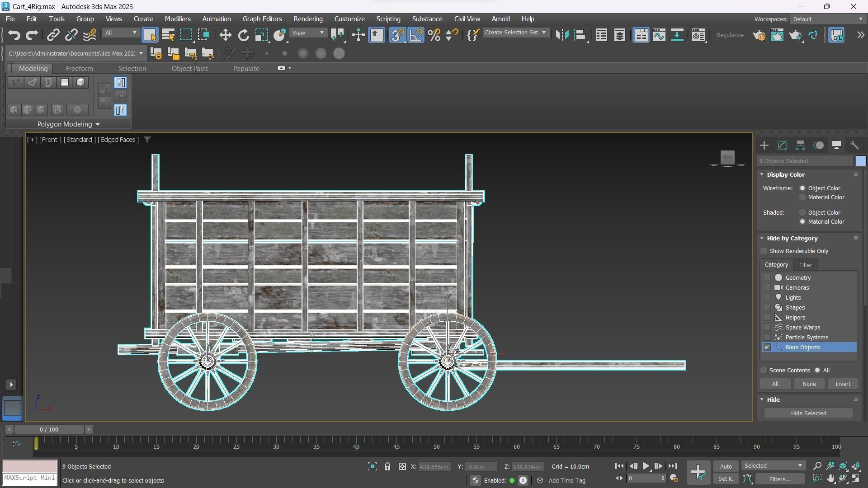Click the Unlink Selection icon
Screen dimensions: 868x488
[x=71, y=35]
